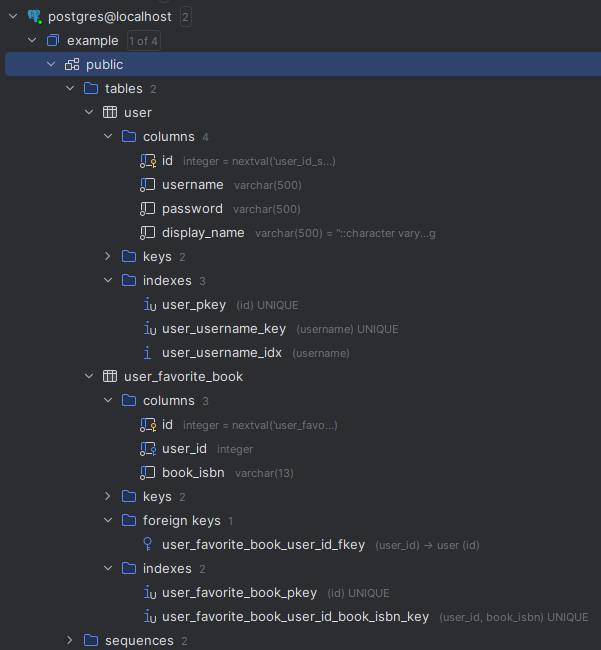Collapse the tables folder
The height and width of the screenshot is (650, 601).
coord(70,89)
